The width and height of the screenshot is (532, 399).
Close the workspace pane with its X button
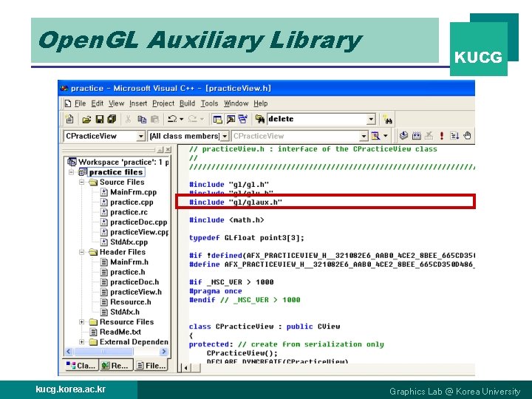[x=168, y=149]
